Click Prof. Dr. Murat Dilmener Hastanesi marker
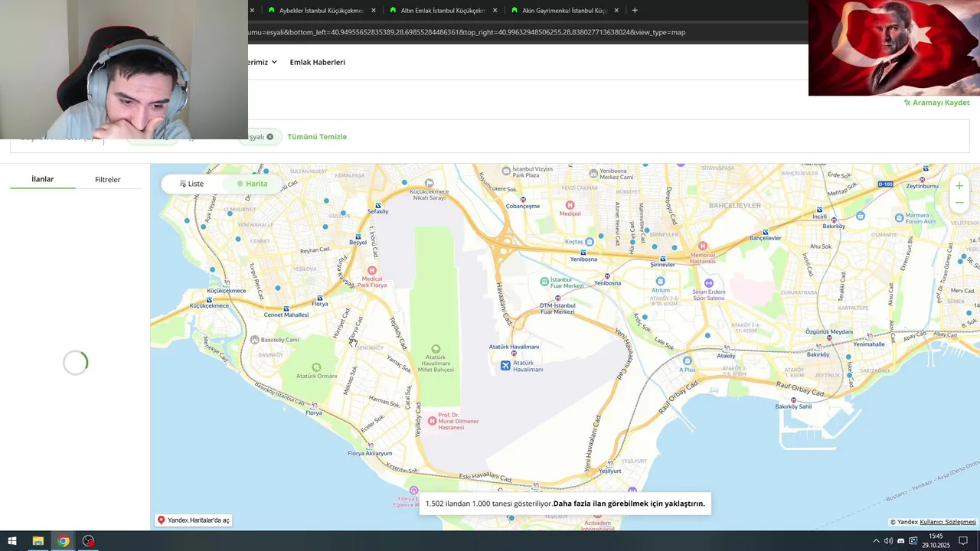The width and height of the screenshot is (980, 551). click(433, 420)
